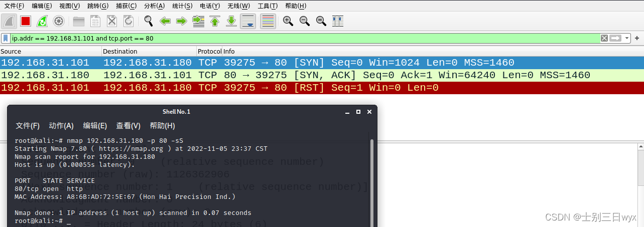The width and height of the screenshot is (644, 227).
Task: Click the 'Nmap done' summary line
Action: [133, 212]
